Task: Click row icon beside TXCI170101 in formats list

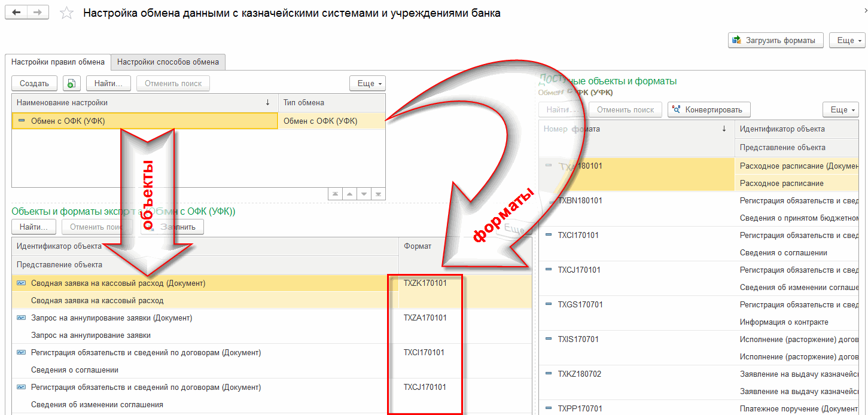Action: tap(549, 236)
